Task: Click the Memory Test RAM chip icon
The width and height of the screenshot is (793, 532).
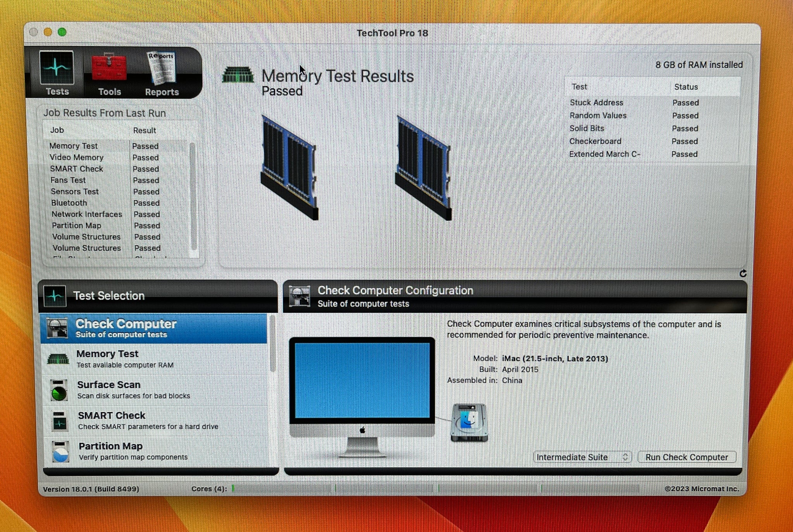Action: (58, 359)
